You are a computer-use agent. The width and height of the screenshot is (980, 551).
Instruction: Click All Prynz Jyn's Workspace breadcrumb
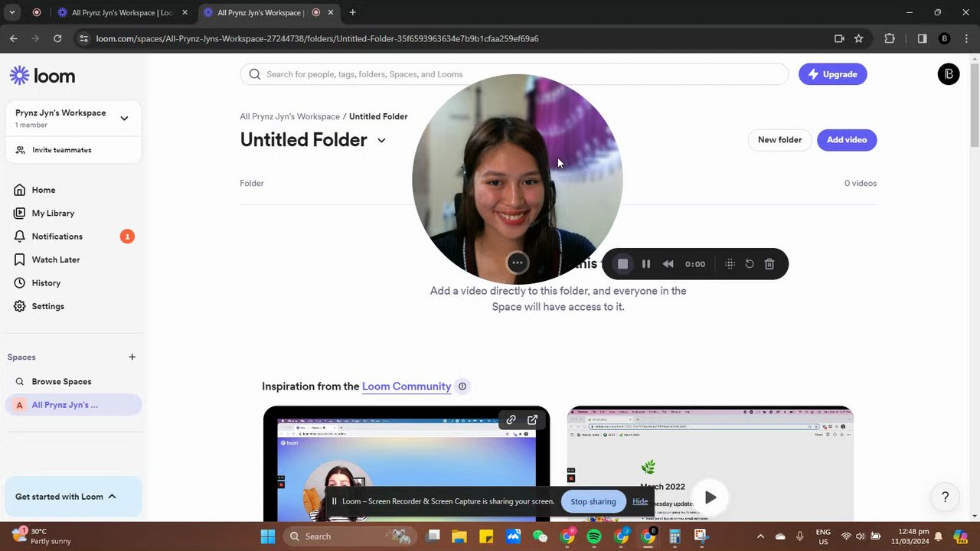coord(289,116)
